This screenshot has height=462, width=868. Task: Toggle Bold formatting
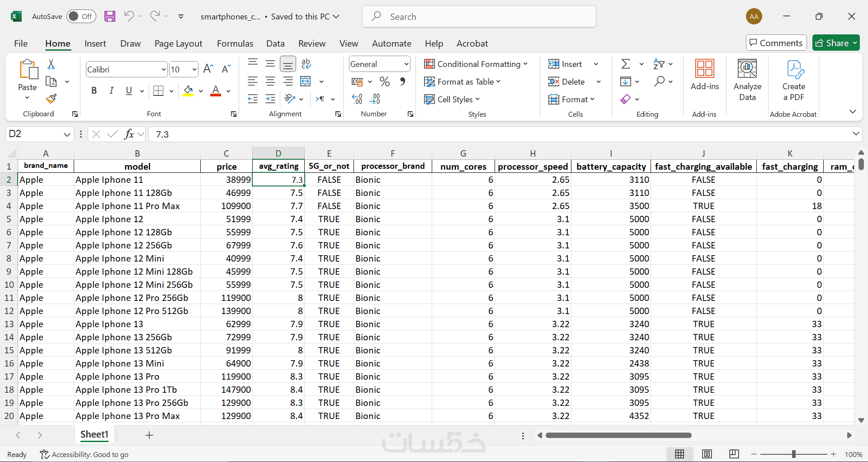pos(94,90)
